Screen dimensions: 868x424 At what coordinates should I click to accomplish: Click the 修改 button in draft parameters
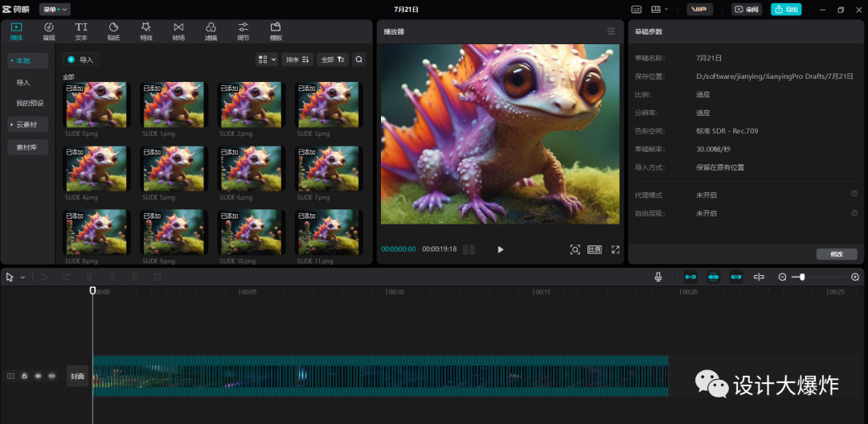click(x=837, y=254)
